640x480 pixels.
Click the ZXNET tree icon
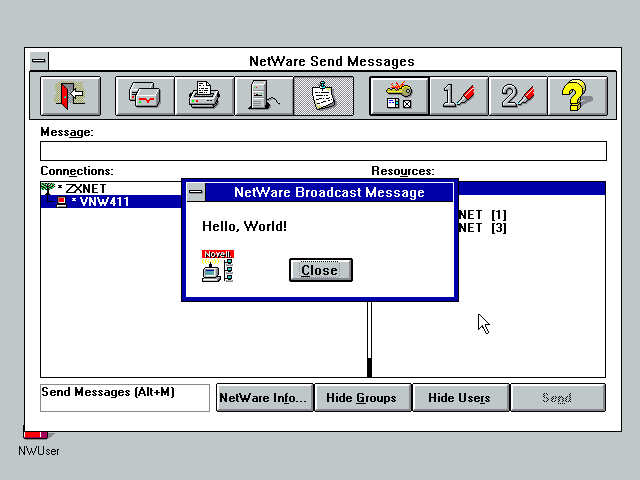click(48, 189)
